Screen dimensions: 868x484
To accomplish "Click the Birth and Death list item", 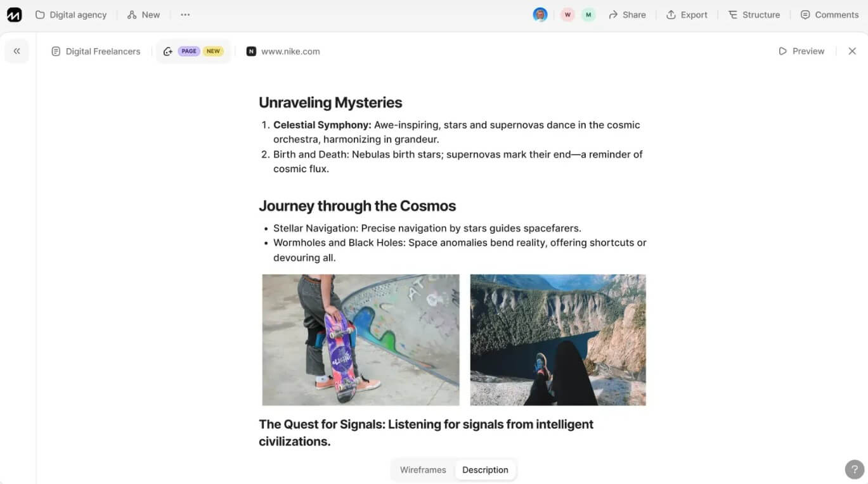I will (458, 162).
